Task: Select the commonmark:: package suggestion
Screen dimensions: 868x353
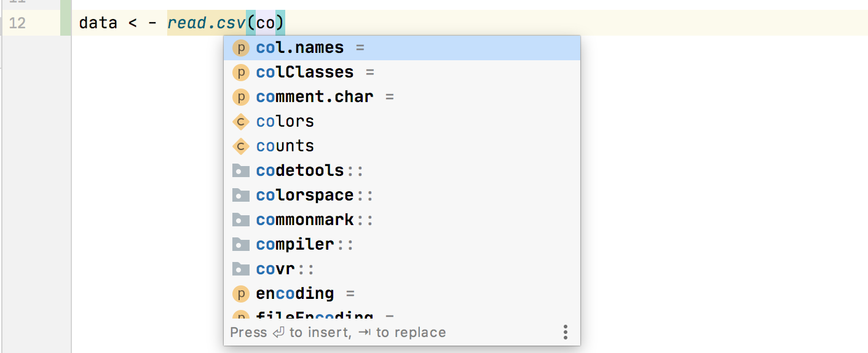Action: pyautogui.click(x=402, y=220)
